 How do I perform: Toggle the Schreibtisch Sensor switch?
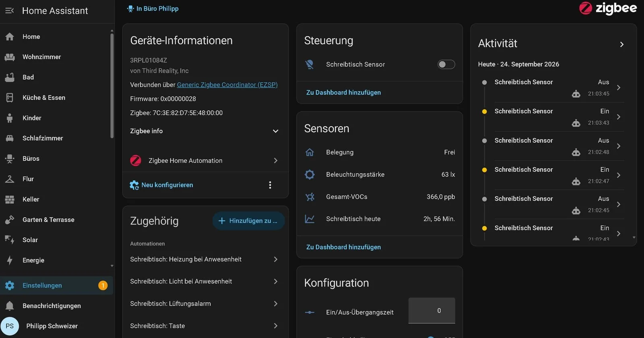446,64
